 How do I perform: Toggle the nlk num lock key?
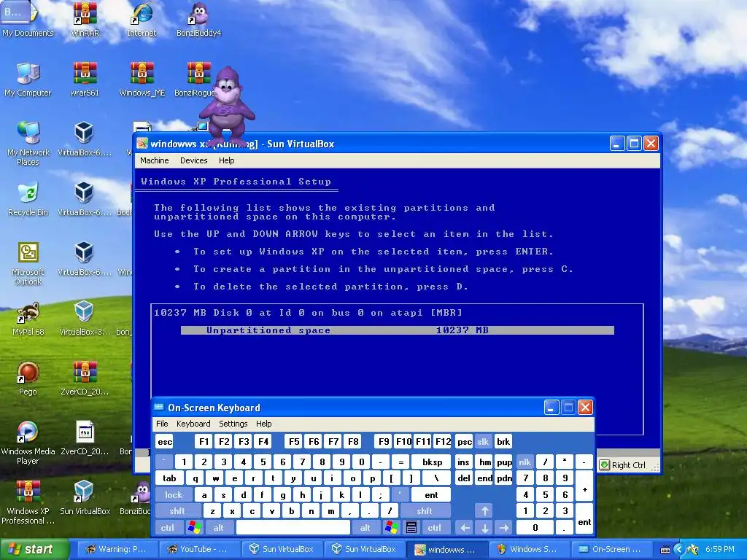tap(525, 462)
